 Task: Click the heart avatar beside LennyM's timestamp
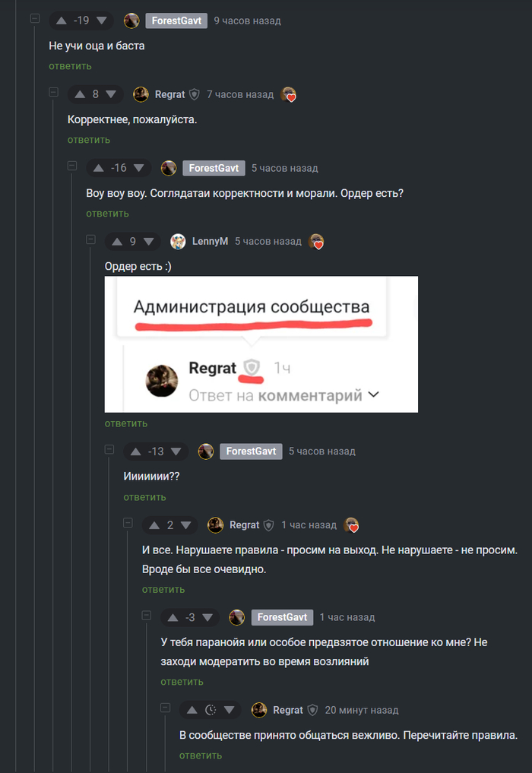point(316,242)
